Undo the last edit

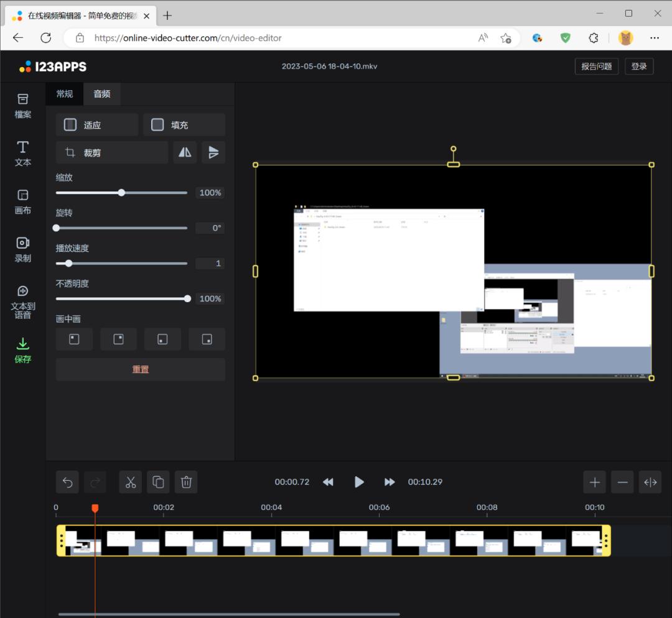(68, 482)
